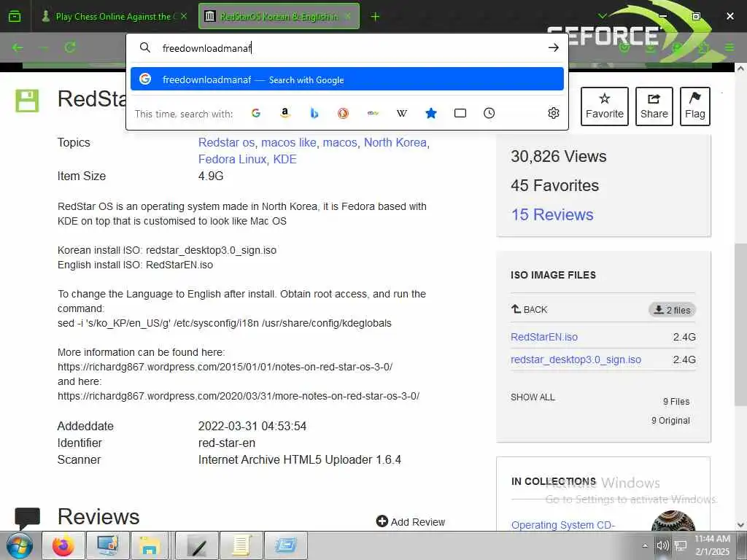The width and height of the screenshot is (747, 560).
Task: Search this time with DuckDuckGo icon
Action: (343, 113)
